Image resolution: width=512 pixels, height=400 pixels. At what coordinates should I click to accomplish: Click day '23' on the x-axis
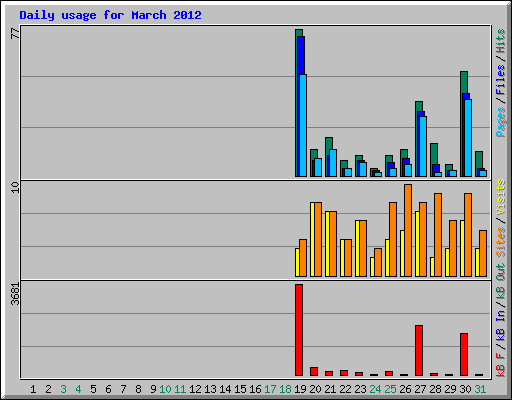(x=360, y=389)
